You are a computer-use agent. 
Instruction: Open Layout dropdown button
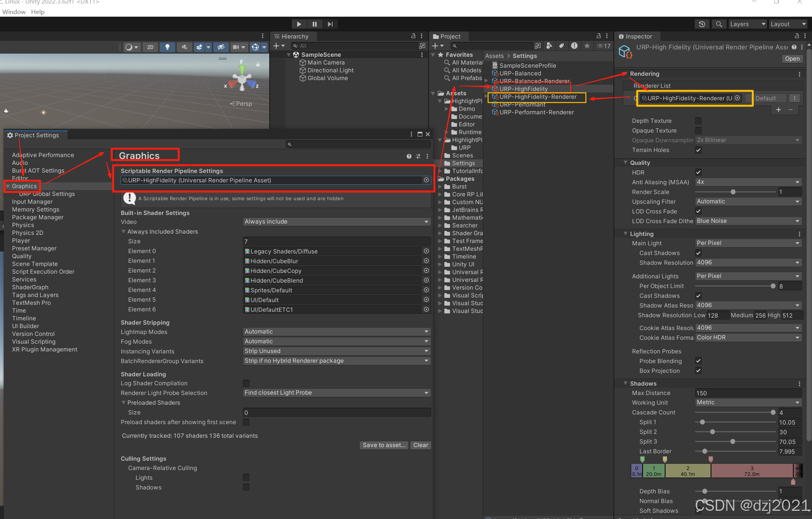pos(789,24)
